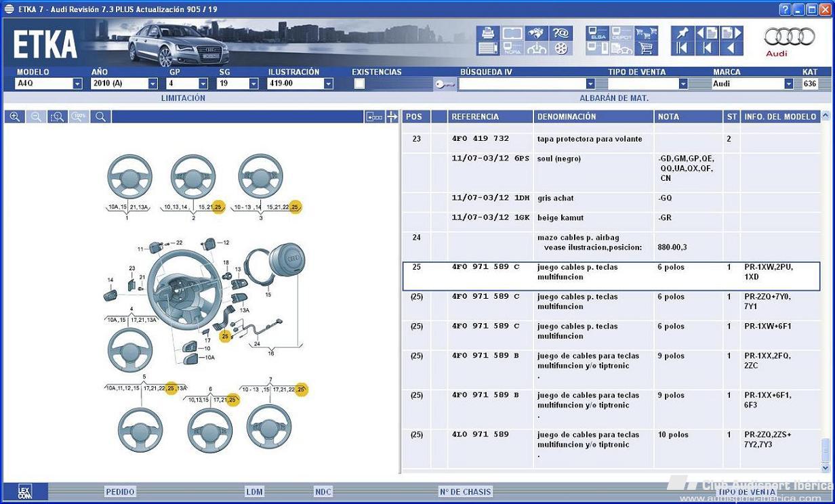This screenshot has height=504, width=835.
Task: Toggle the thumbnail strip view icon
Action: pyautogui.click(x=375, y=117)
